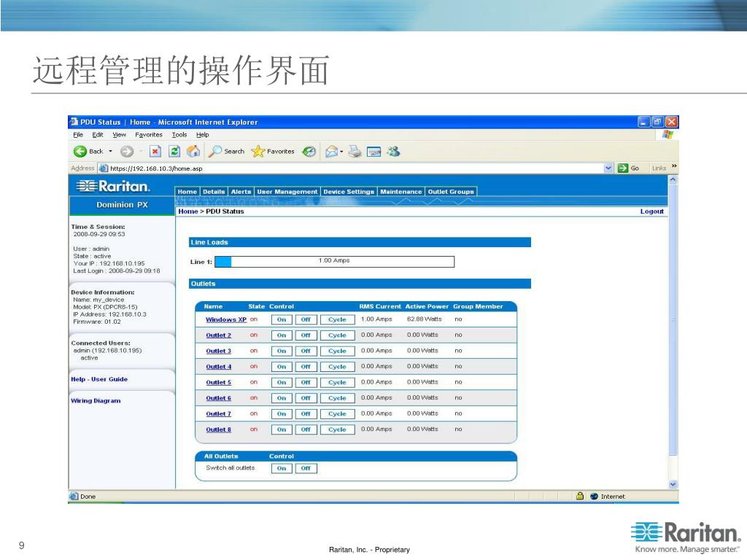This screenshot has height=560, width=747.
Task: Click the IE Forward arrow icon
Action: pos(127,152)
